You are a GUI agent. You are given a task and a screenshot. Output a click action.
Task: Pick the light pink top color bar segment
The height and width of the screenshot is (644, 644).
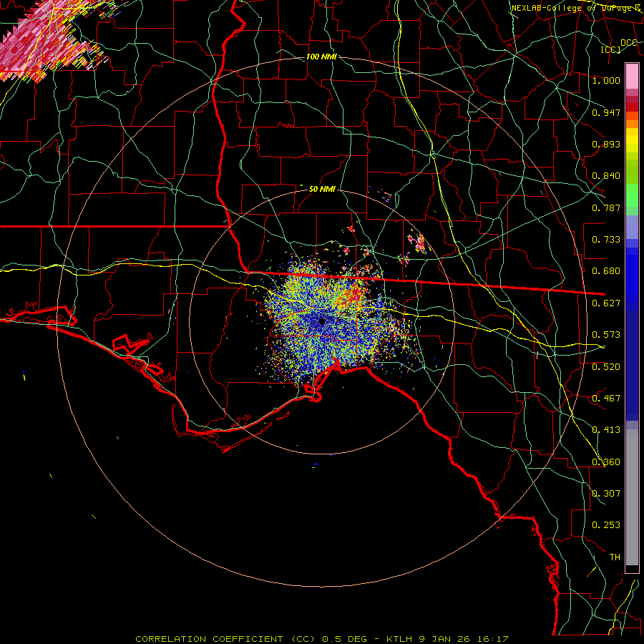click(632, 77)
